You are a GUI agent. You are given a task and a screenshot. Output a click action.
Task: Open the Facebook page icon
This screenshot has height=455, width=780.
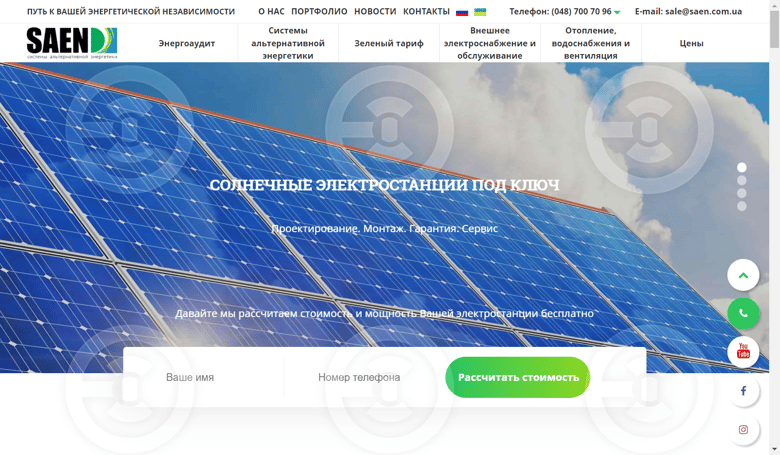tap(743, 391)
